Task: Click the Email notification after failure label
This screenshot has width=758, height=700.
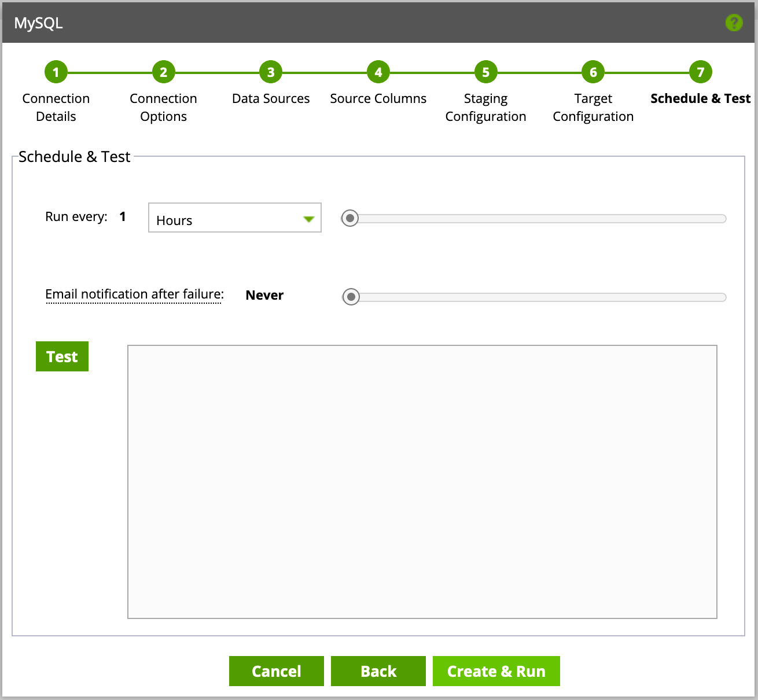Action: point(134,294)
